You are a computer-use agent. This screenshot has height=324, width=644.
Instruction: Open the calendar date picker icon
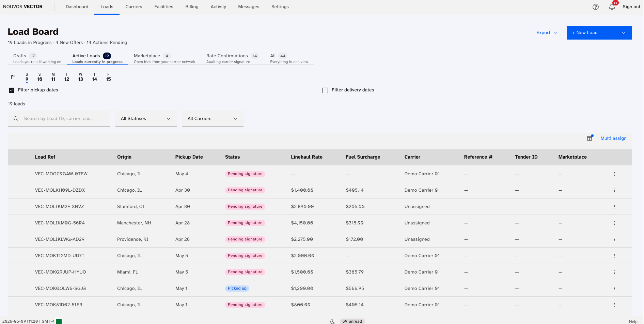click(13, 77)
